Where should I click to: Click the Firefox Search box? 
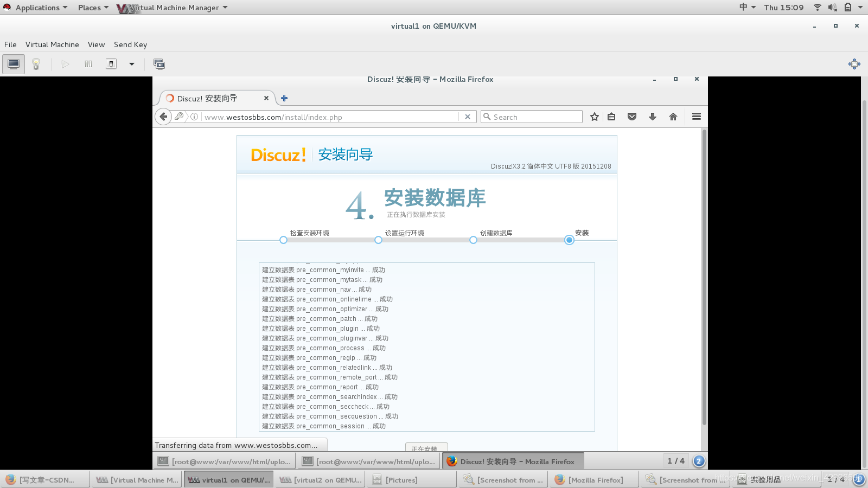coord(532,117)
